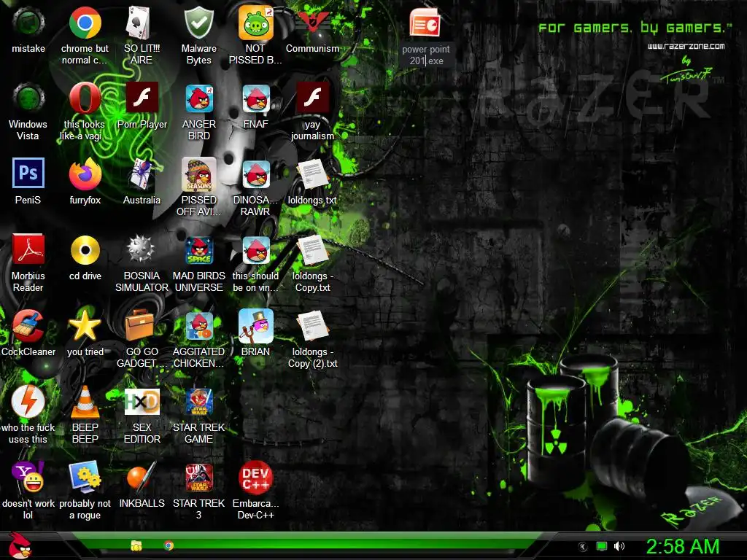Open the network tray icon

pos(602,547)
